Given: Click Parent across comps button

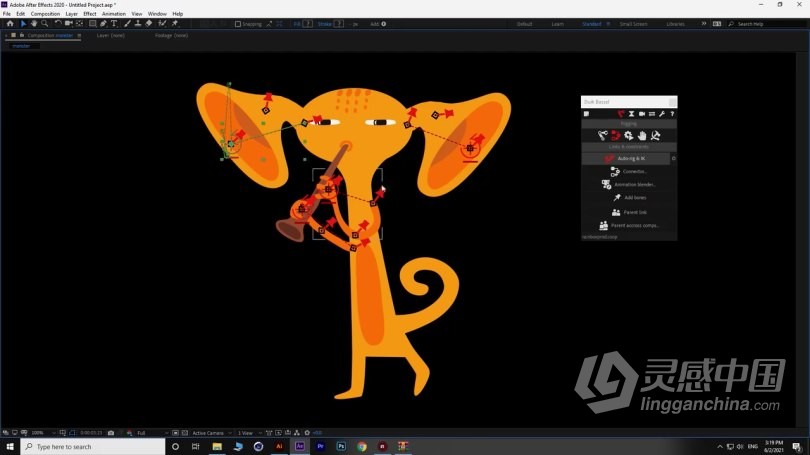Looking at the screenshot, I should [629, 226].
